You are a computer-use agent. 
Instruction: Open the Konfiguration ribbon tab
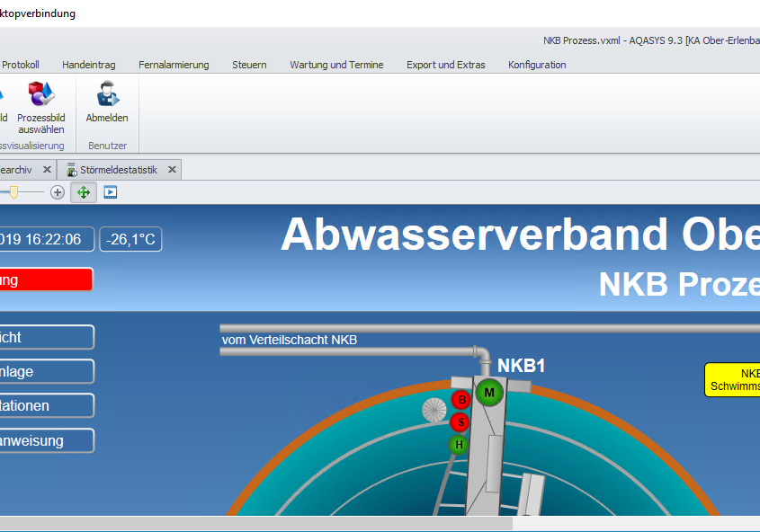537,65
